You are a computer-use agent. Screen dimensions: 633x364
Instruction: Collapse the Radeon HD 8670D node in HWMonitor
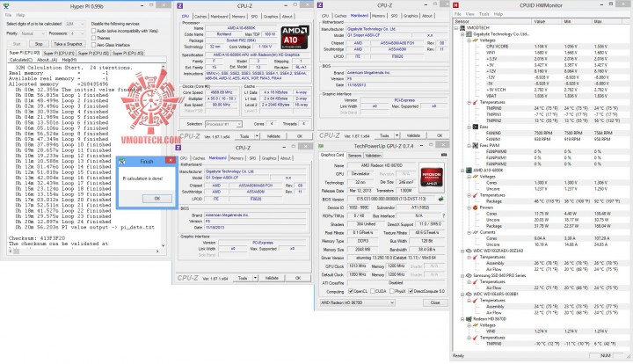point(463,319)
